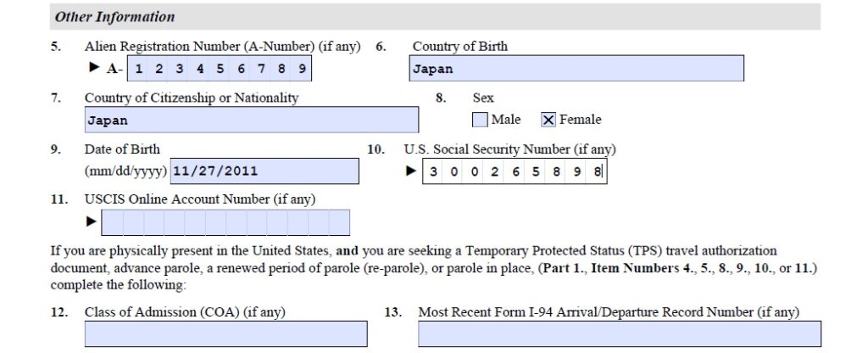Click the A-Number cell containing digit 7

click(261, 69)
